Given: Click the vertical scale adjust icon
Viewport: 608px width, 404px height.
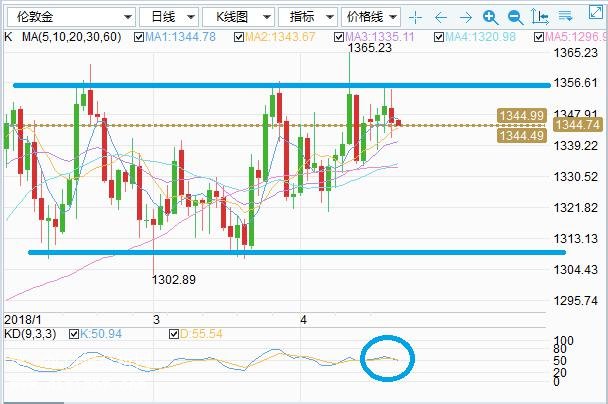Looking at the screenshot, I should click(540, 17).
